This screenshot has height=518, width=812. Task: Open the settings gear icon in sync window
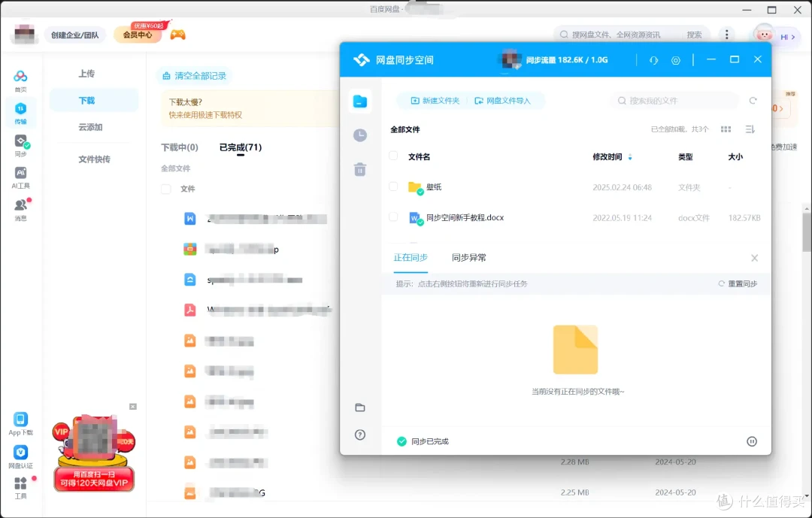click(676, 60)
